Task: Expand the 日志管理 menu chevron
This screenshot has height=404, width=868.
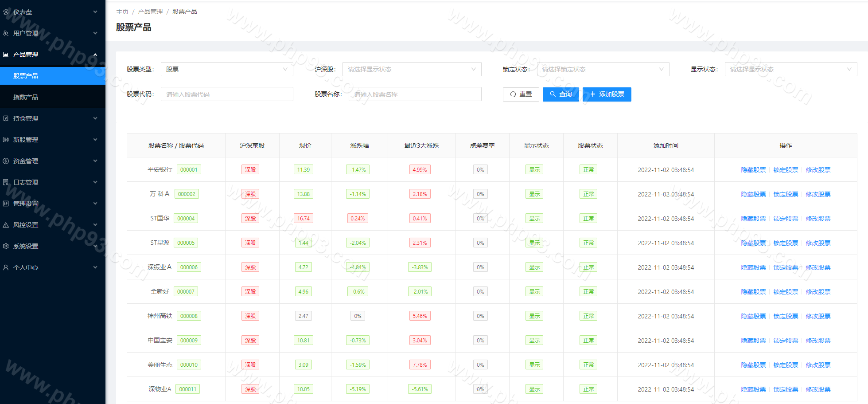Action: click(95, 182)
